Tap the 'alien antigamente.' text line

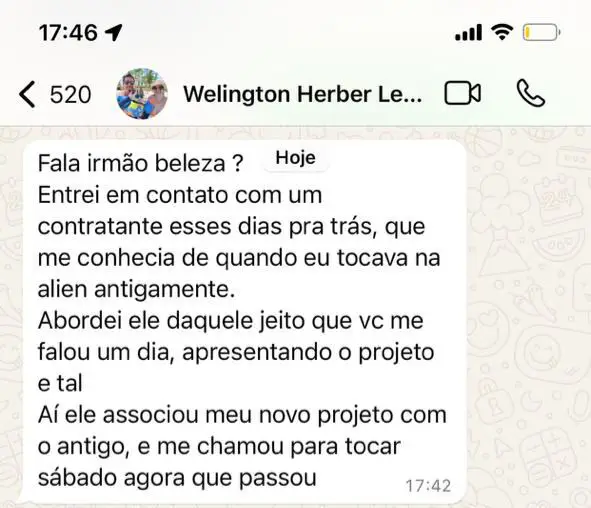136,289
